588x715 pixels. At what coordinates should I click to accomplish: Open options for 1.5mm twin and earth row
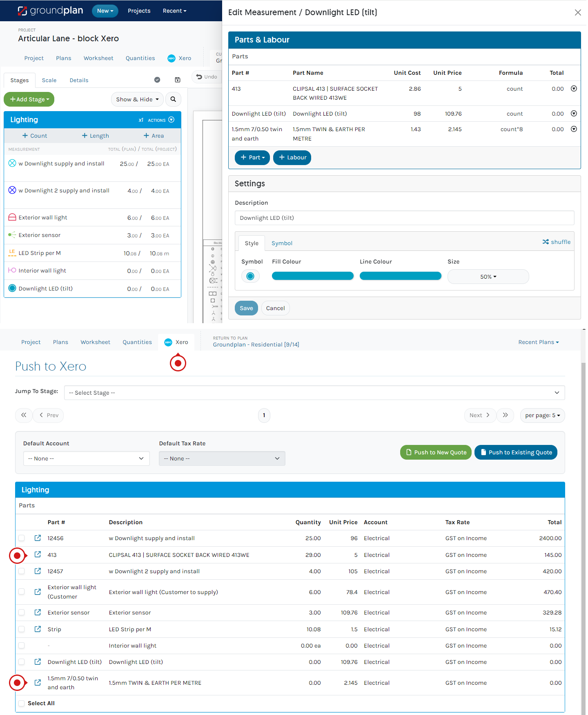click(574, 129)
